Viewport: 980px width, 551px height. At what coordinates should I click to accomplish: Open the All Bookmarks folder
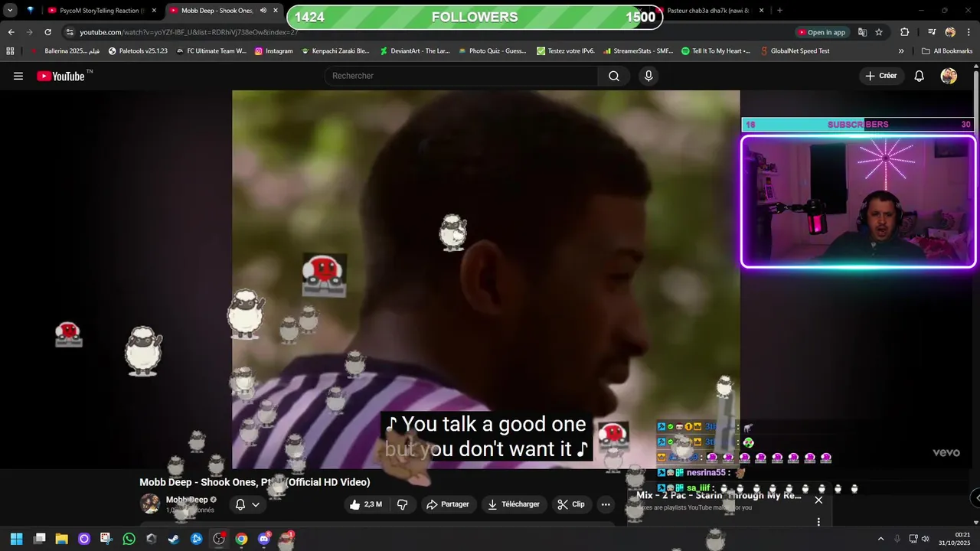[x=947, y=51]
